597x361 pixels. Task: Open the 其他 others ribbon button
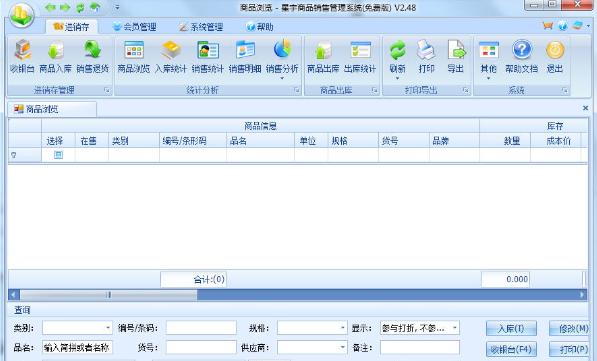pyautogui.click(x=488, y=59)
